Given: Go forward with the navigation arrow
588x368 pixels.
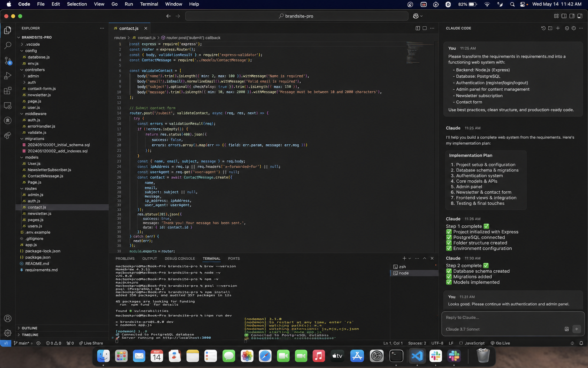Looking at the screenshot, I should [x=178, y=16].
